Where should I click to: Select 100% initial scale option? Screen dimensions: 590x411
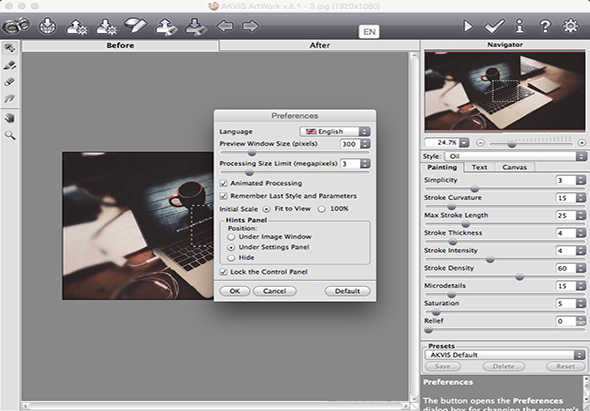click(321, 209)
